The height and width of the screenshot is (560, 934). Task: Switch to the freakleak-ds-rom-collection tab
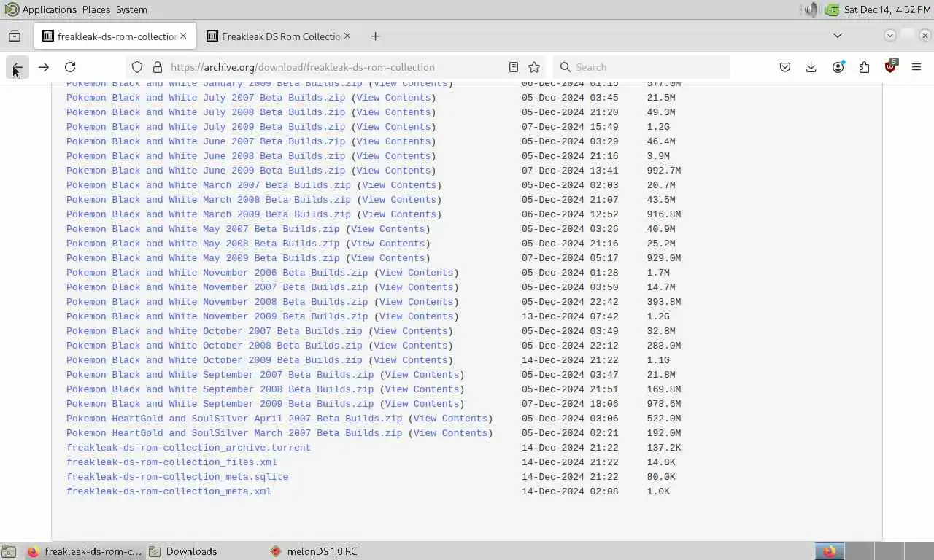coord(115,36)
